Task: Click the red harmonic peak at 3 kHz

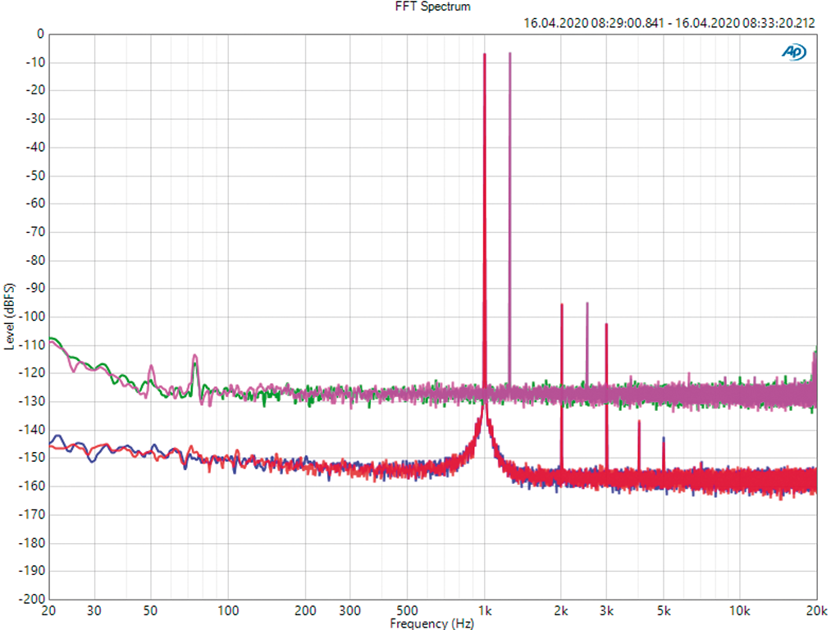Action: pos(606,325)
